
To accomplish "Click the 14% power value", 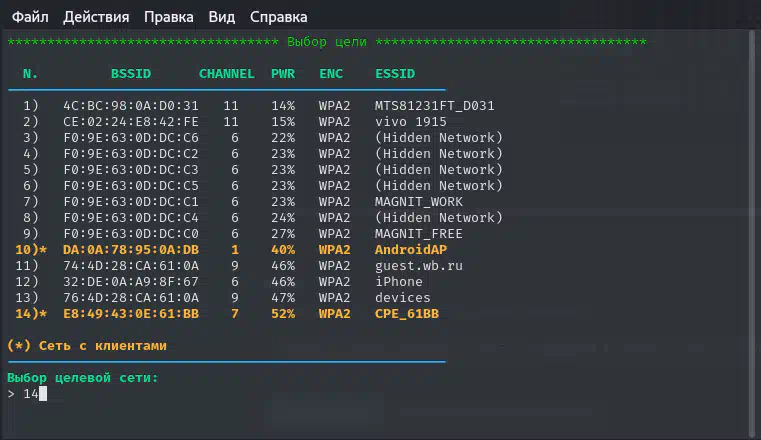I will pos(283,106).
